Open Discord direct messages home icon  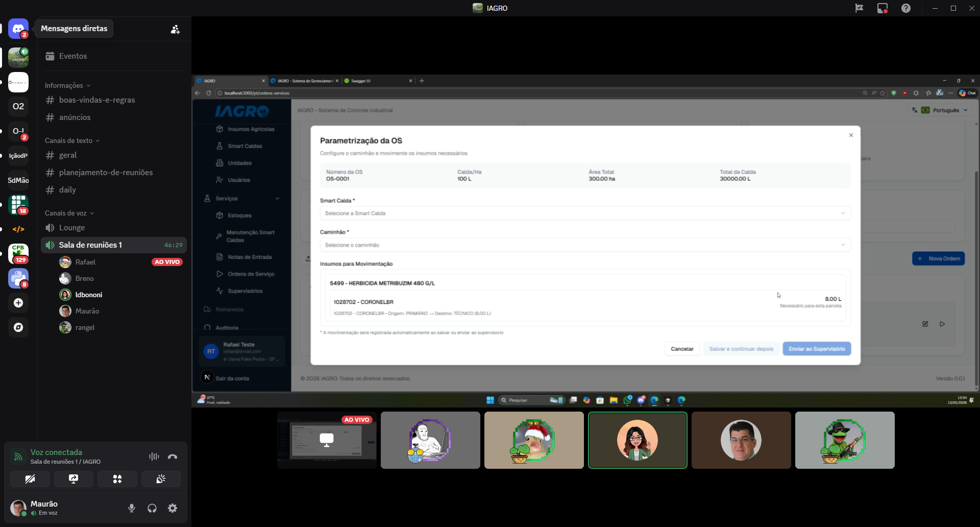[x=18, y=29]
